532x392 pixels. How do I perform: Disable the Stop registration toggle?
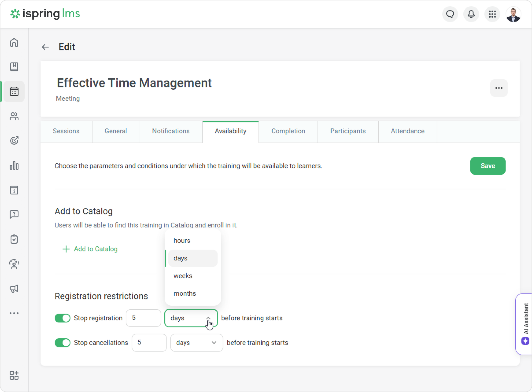point(63,318)
